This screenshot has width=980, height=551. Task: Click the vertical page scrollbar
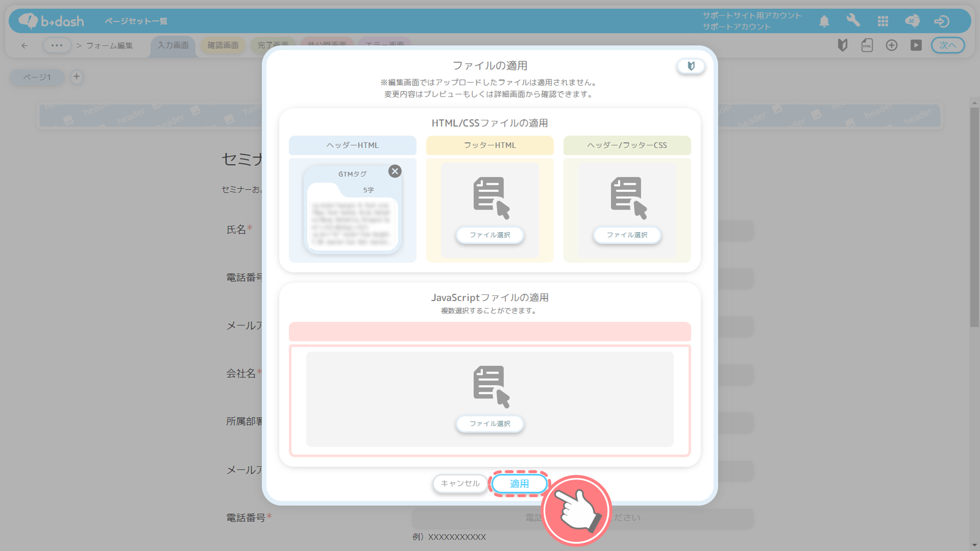tap(974, 217)
